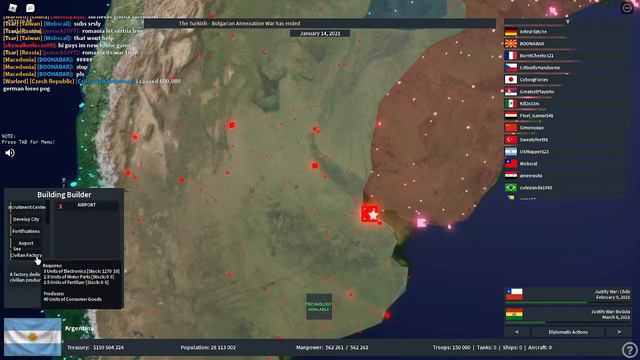This screenshot has height=360, width=640.
Task: Select Airport in Building Builder list
Action: (26, 243)
